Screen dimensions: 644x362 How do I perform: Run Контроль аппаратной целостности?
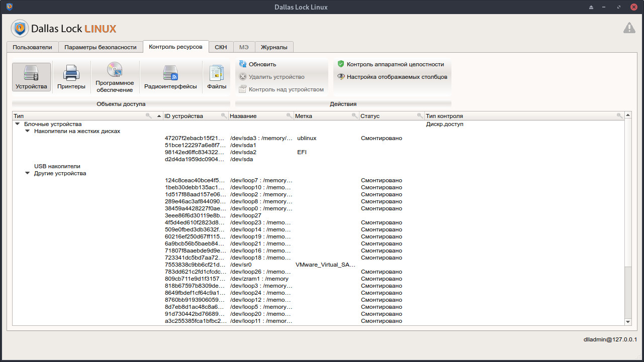394,64
